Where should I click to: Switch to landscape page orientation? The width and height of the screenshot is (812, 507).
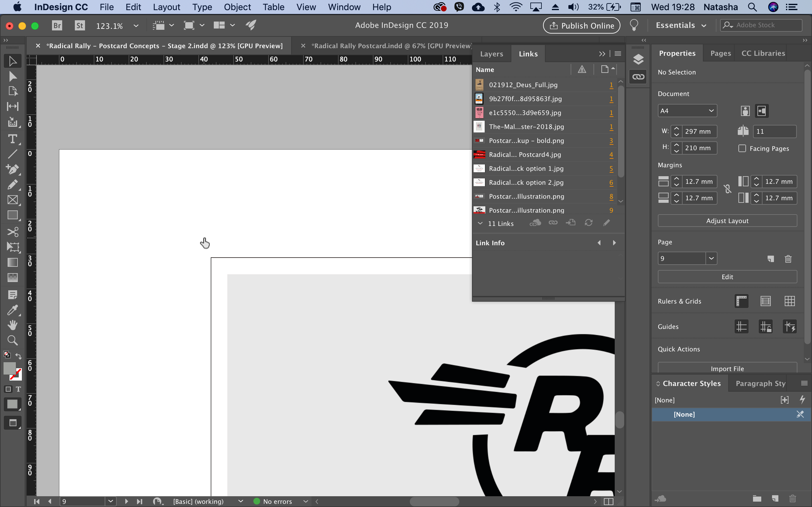point(761,111)
